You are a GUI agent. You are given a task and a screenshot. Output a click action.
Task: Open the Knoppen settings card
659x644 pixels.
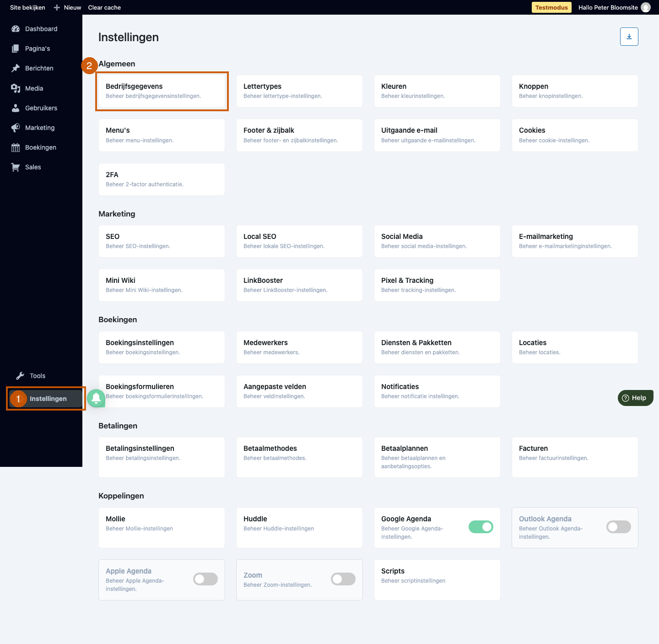coord(575,91)
